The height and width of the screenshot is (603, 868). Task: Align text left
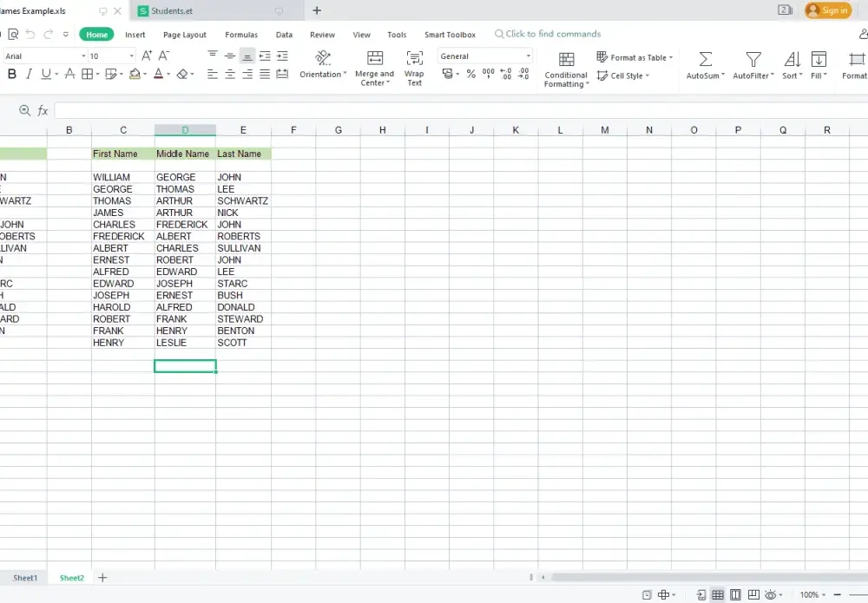click(213, 74)
